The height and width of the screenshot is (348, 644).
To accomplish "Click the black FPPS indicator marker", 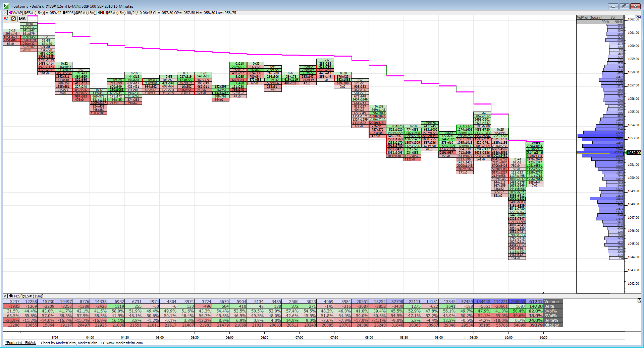I will pyautogui.click(x=64, y=13).
